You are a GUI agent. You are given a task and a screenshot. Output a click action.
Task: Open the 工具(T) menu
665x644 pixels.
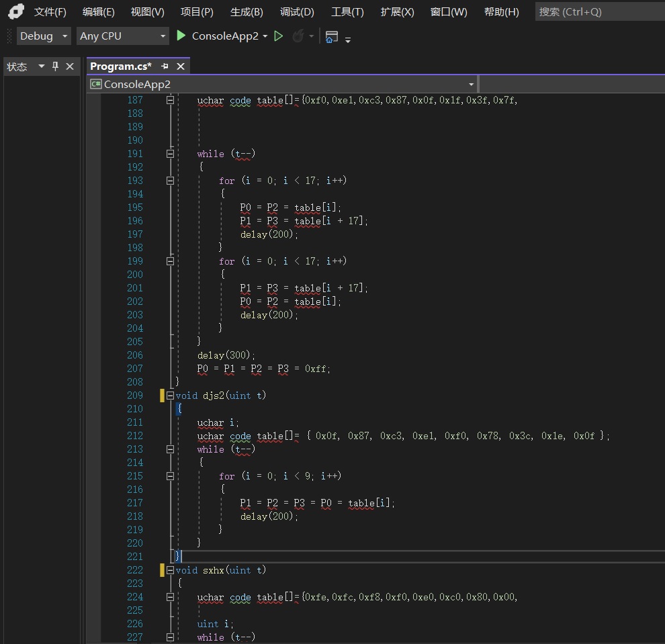pyautogui.click(x=347, y=12)
